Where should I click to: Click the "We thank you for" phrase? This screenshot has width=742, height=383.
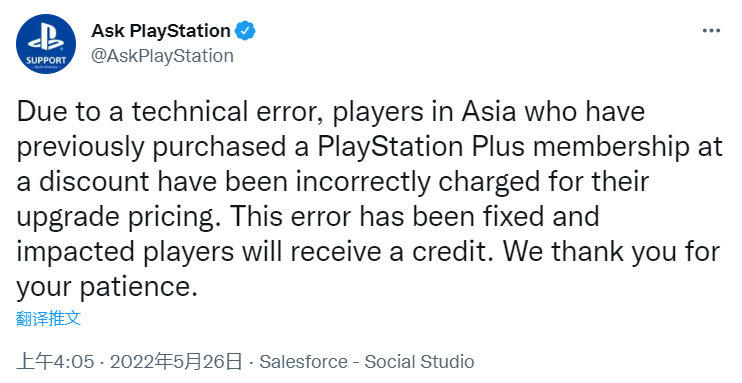point(611,252)
